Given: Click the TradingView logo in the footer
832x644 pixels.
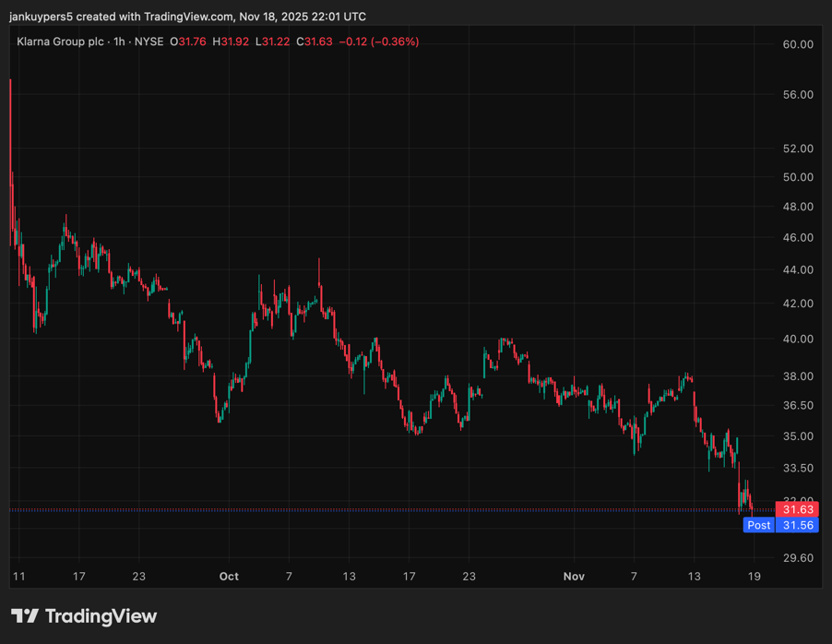Looking at the screenshot, I should tap(84, 616).
